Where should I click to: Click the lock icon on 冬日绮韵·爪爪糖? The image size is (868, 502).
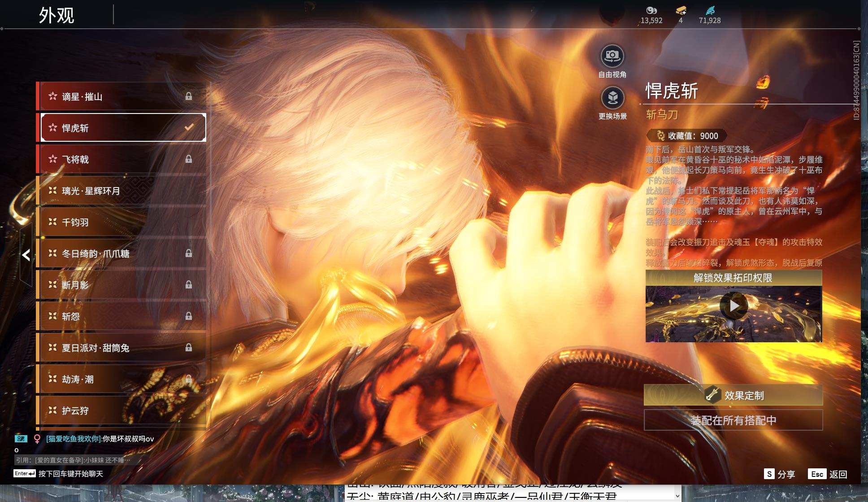click(x=189, y=253)
